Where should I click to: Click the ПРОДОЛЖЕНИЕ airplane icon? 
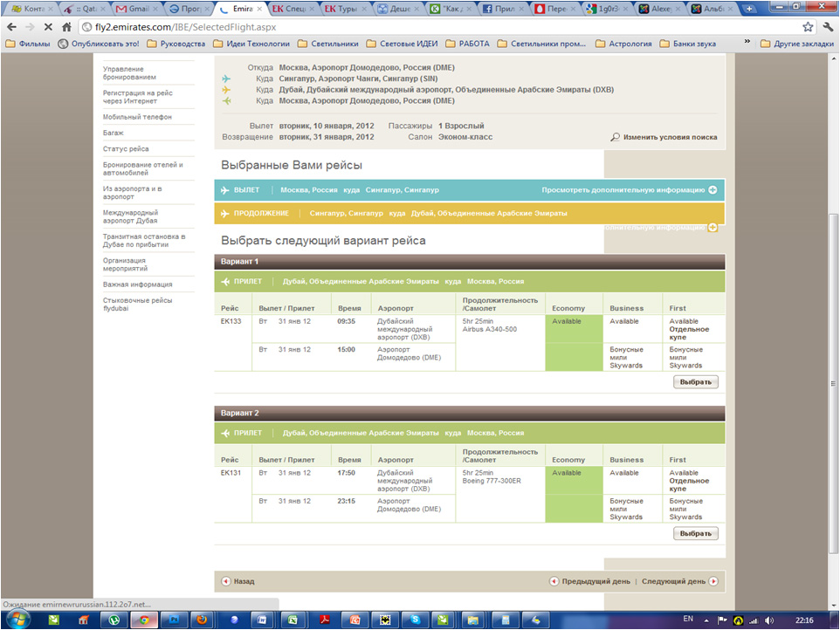(x=224, y=213)
